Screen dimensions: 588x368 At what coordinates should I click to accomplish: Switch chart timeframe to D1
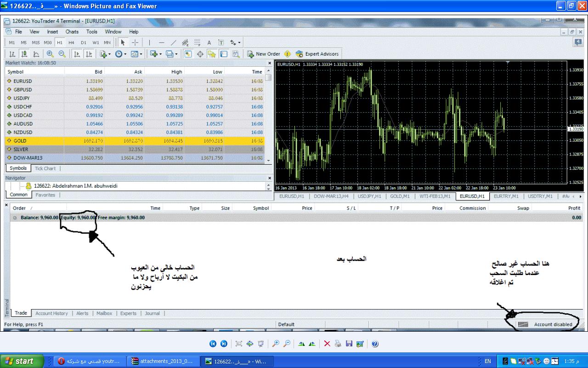[84, 43]
